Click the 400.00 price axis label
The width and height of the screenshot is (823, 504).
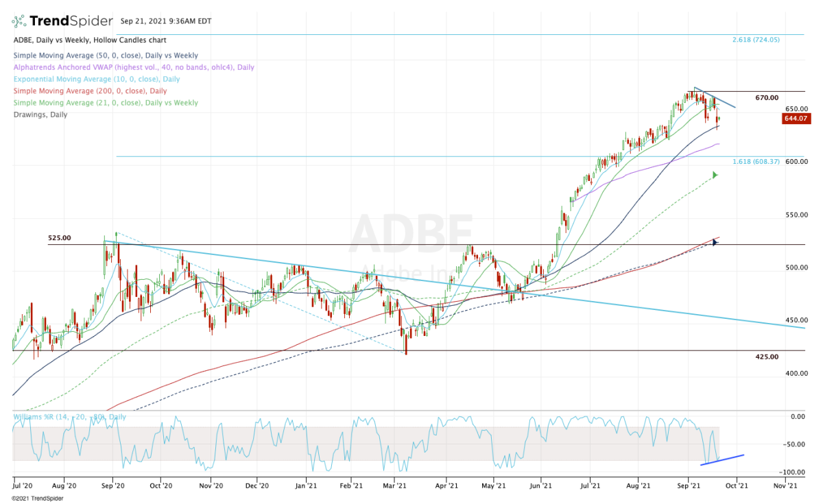[x=797, y=374]
